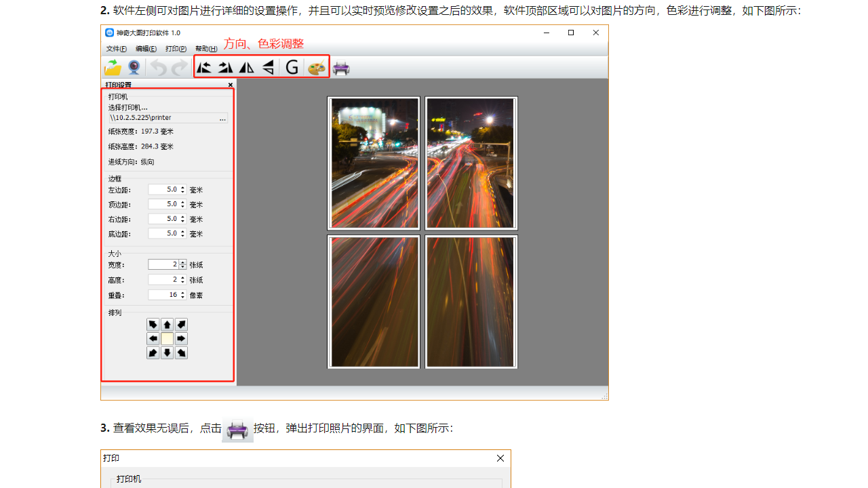This screenshot has width=868, height=488.
Task: Open printer browse ellipsis button
Action: tap(222, 118)
